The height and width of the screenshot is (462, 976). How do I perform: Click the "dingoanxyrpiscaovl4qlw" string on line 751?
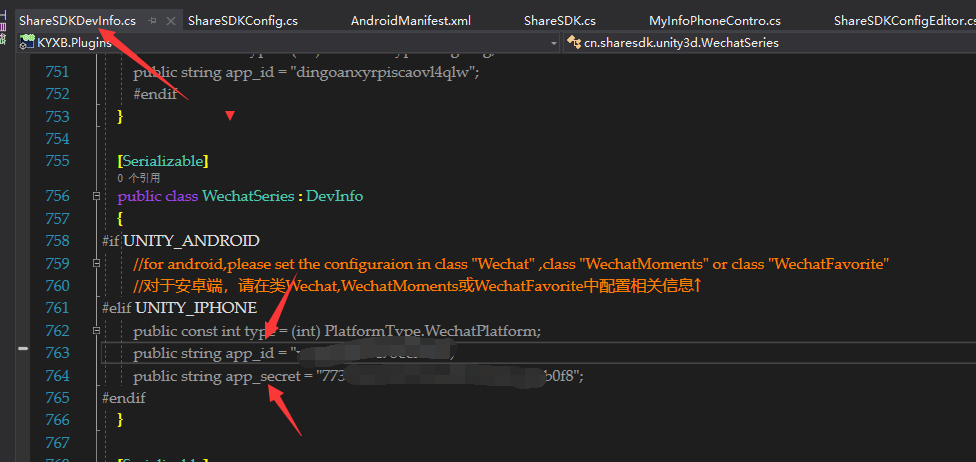(385, 72)
